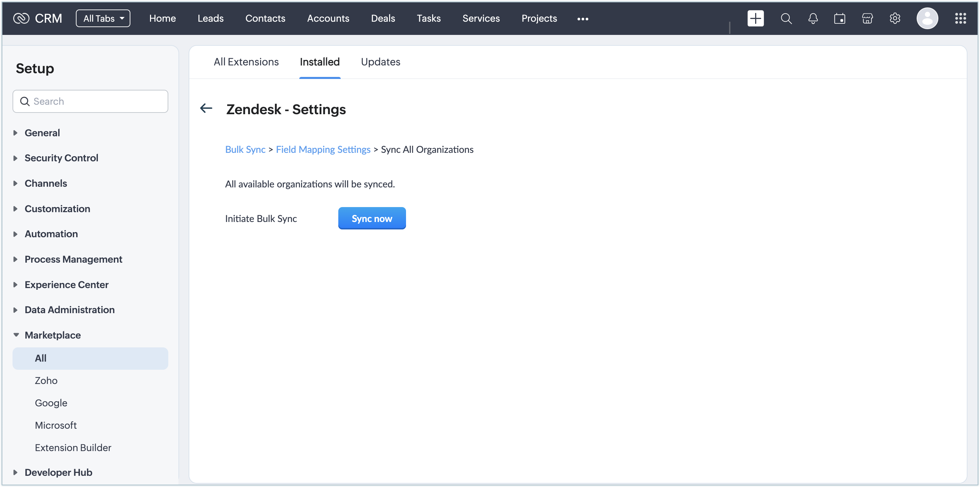980x487 pixels.
Task: Click the plus create-new icon
Action: coord(755,18)
